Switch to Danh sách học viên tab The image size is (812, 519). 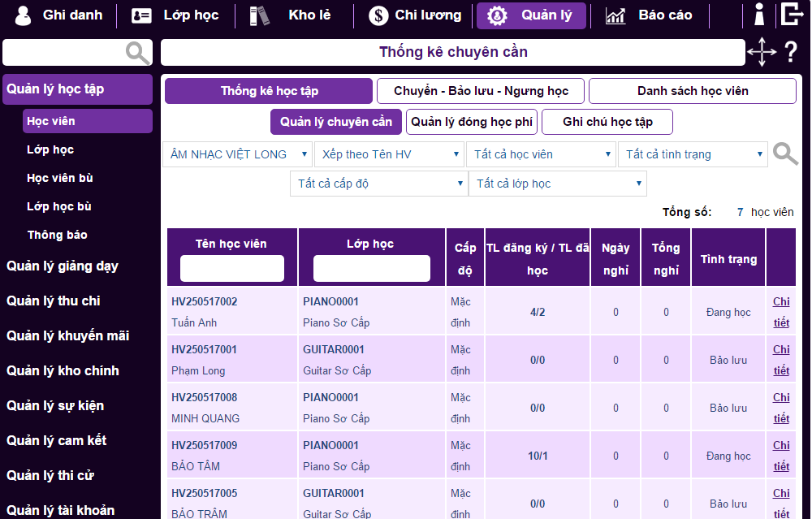coord(692,91)
